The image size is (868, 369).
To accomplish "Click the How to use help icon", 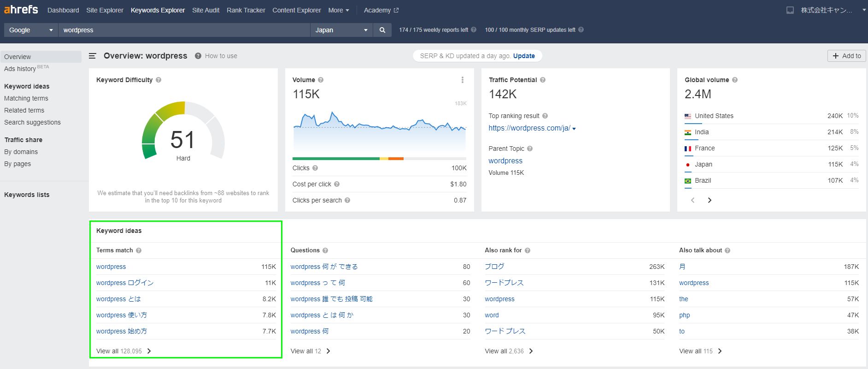I will [198, 56].
